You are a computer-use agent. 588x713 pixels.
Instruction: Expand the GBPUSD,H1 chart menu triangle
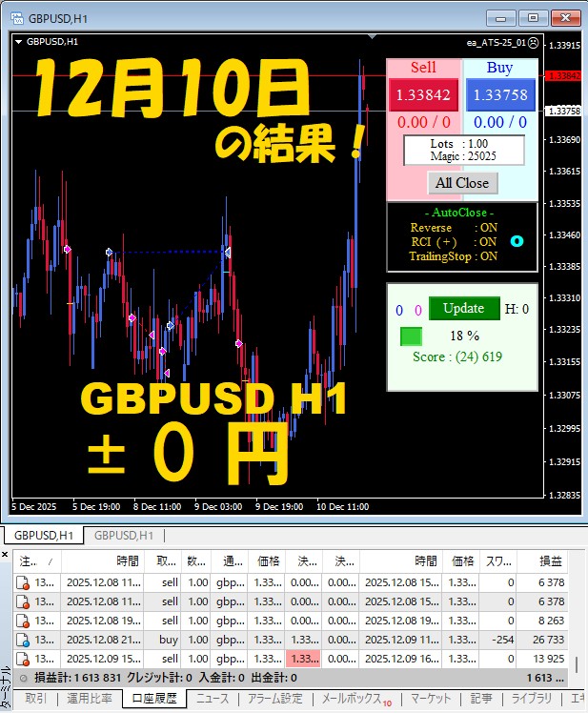(x=19, y=42)
